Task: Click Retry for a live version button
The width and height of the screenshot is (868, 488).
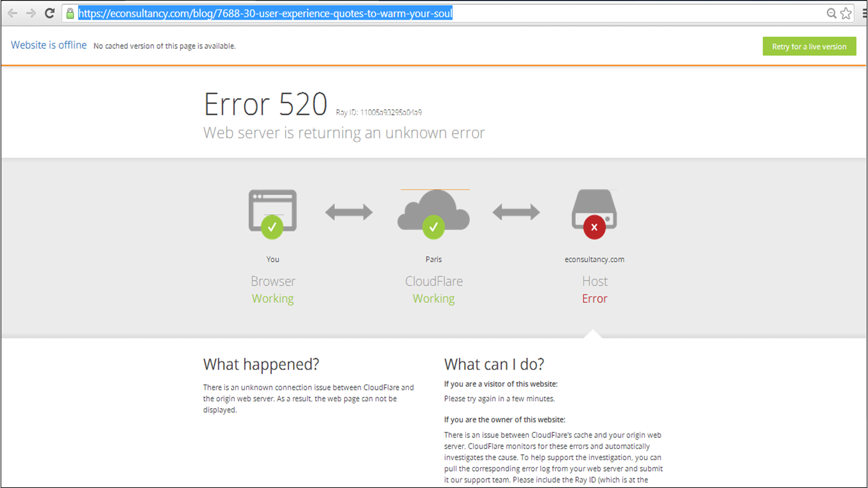Action: coord(809,46)
